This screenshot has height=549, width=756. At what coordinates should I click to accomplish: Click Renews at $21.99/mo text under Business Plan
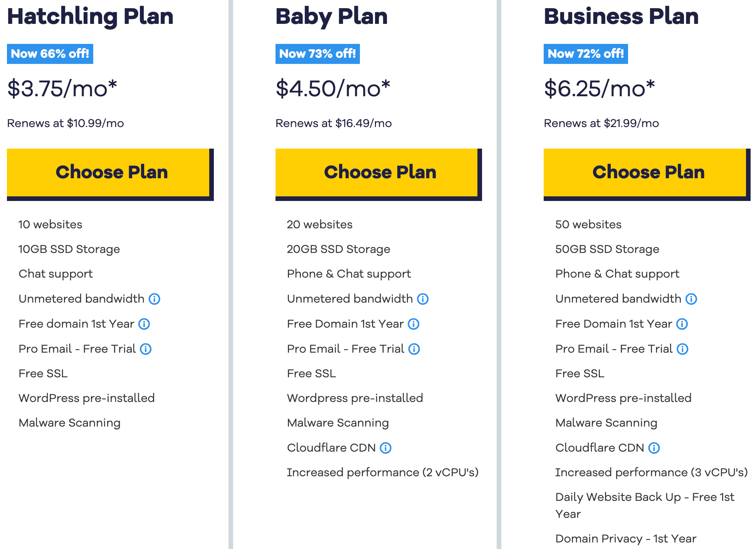point(601,123)
